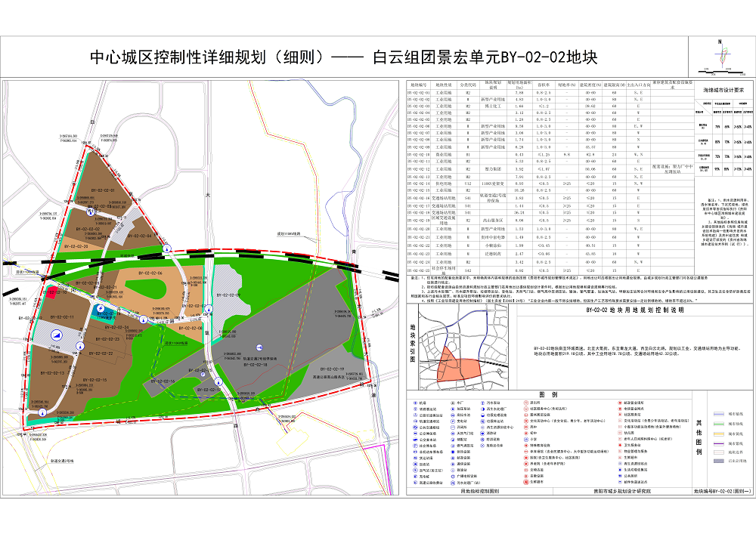
Task: Click the BY-02-02-18 parcel label on the map
Action: (x=256, y=366)
